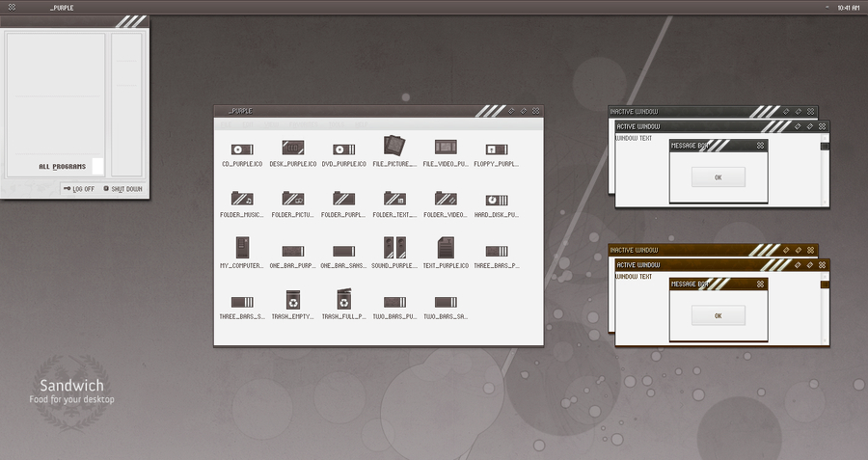Click OK in the gray message box
Screen dimensions: 868x460
[718, 177]
